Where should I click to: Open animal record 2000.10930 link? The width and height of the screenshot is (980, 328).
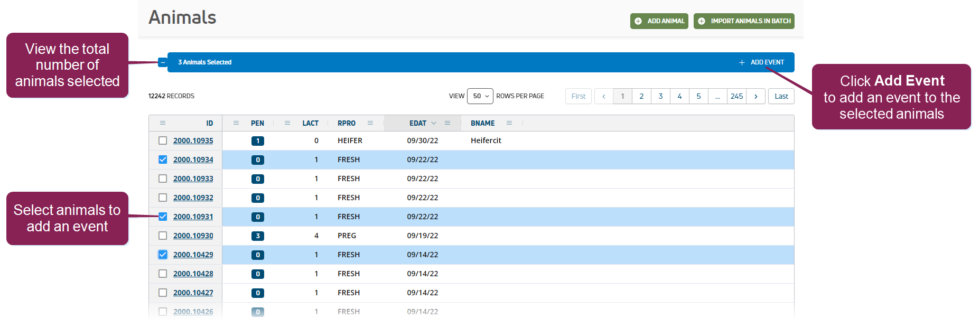point(193,236)
